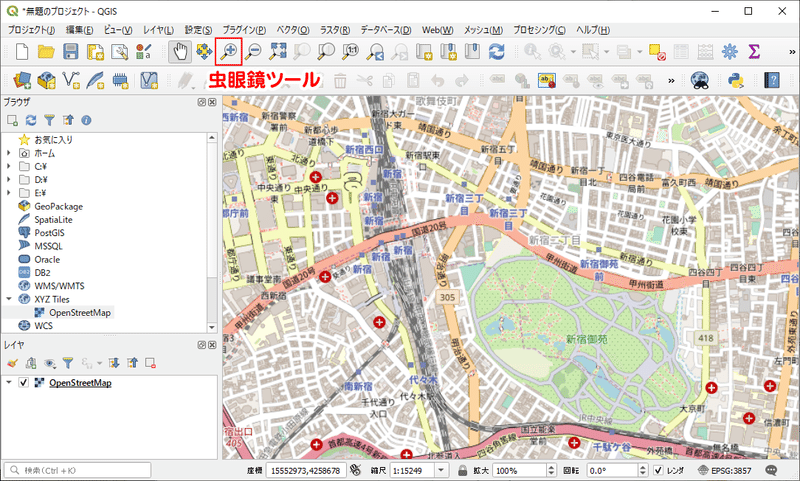
Task: Collapse the OpenStreetMap layer legend arrow
Action: (x=8, y=383)
